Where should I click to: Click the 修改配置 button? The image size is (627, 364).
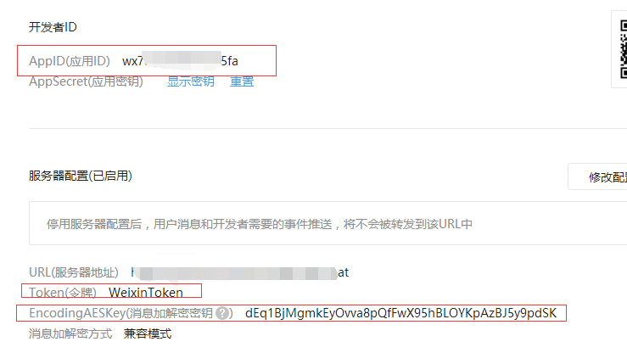coord(597,176)
